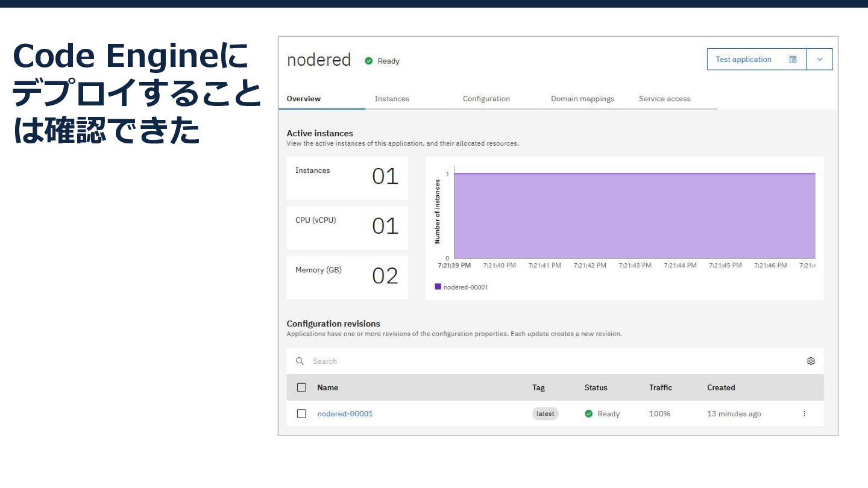Open the nodered-00001 revision link
Image resolution: width=868 pixels, height=488 pixels.
click(345, 414)
